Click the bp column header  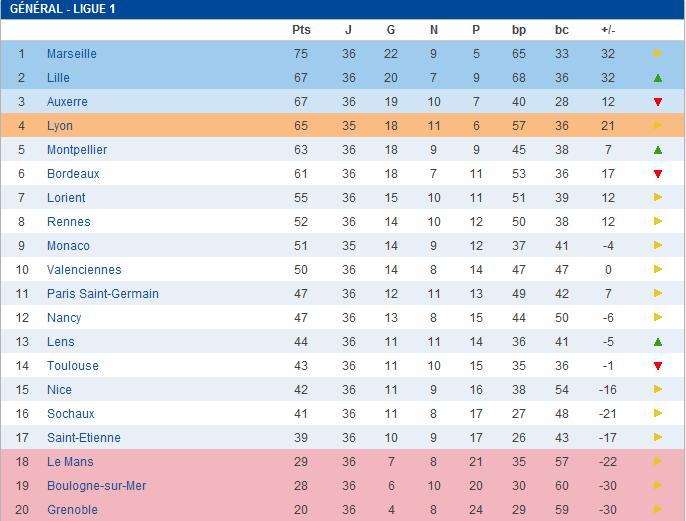click(518, 30)
